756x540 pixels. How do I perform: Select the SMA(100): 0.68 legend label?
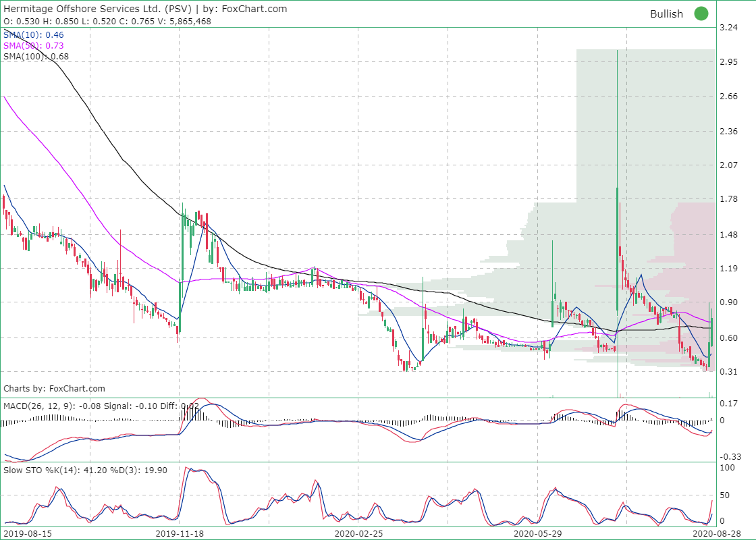[x=36, y=57]
